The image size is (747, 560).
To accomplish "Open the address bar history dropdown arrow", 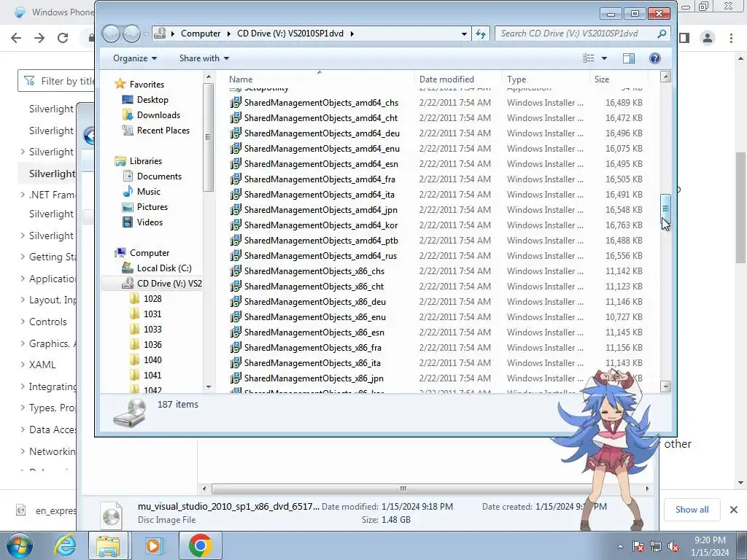I will [464, 34].
